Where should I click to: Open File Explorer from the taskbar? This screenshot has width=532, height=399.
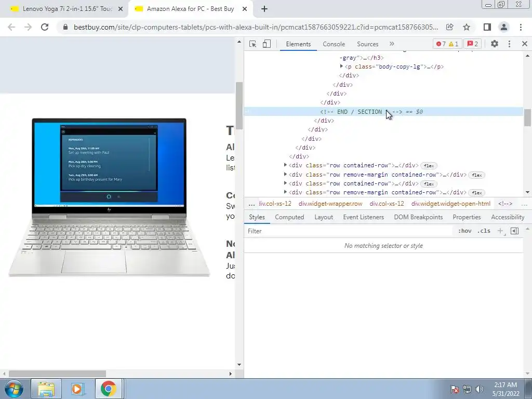point(46,389)
